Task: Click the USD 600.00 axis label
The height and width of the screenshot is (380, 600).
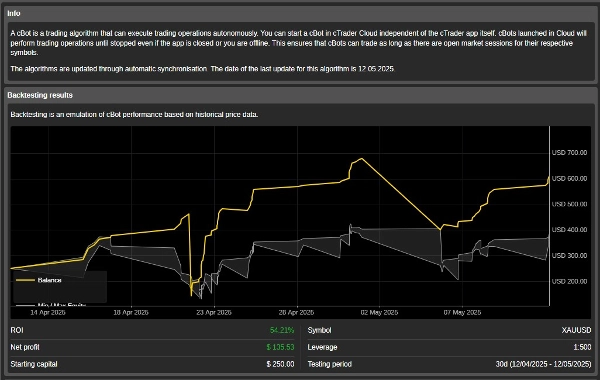Action: click(x=569, y=178)
